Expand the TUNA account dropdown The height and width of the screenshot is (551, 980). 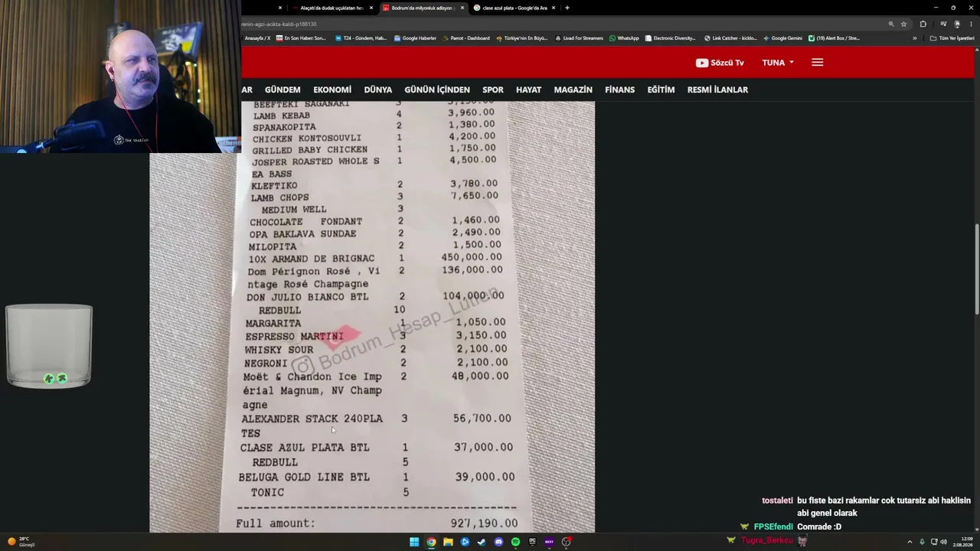(x=778, y=63)
